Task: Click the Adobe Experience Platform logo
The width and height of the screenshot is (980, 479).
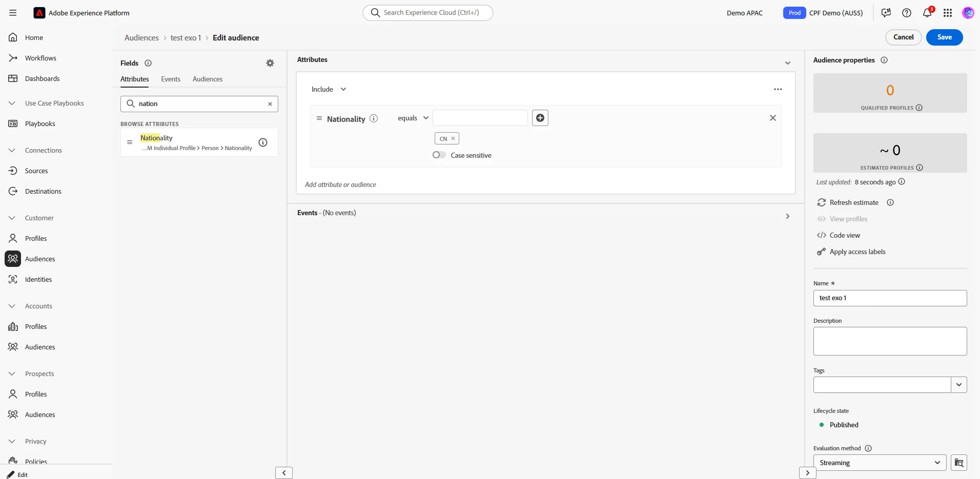Action: point(39,13)
